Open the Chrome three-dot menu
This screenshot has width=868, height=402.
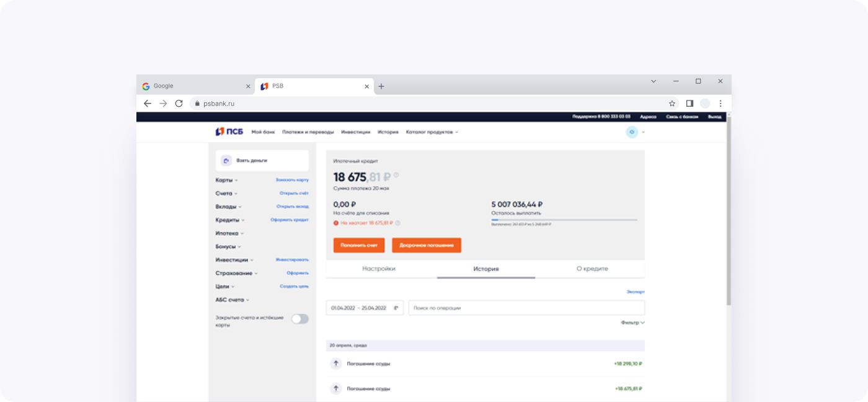tap(720, 104)
